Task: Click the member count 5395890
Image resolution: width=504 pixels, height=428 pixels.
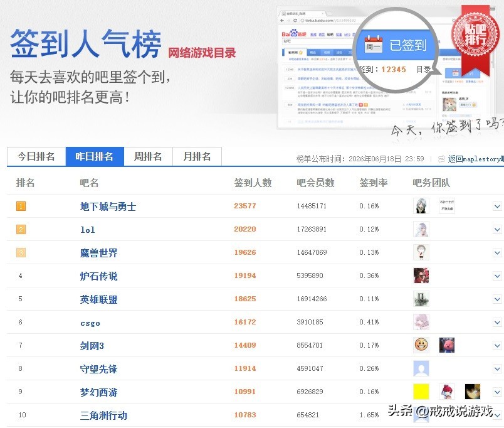Action: [310, 276]
